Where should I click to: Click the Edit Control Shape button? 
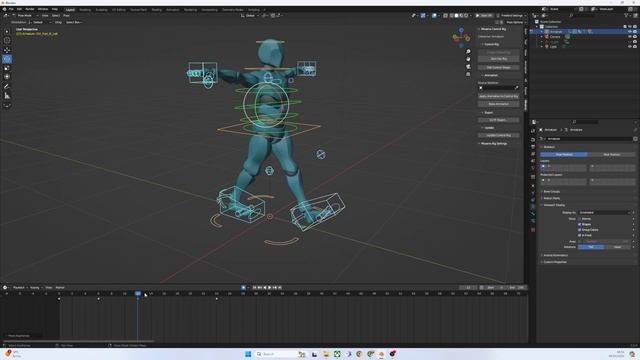pyautogui.click(x=499, y=67)
